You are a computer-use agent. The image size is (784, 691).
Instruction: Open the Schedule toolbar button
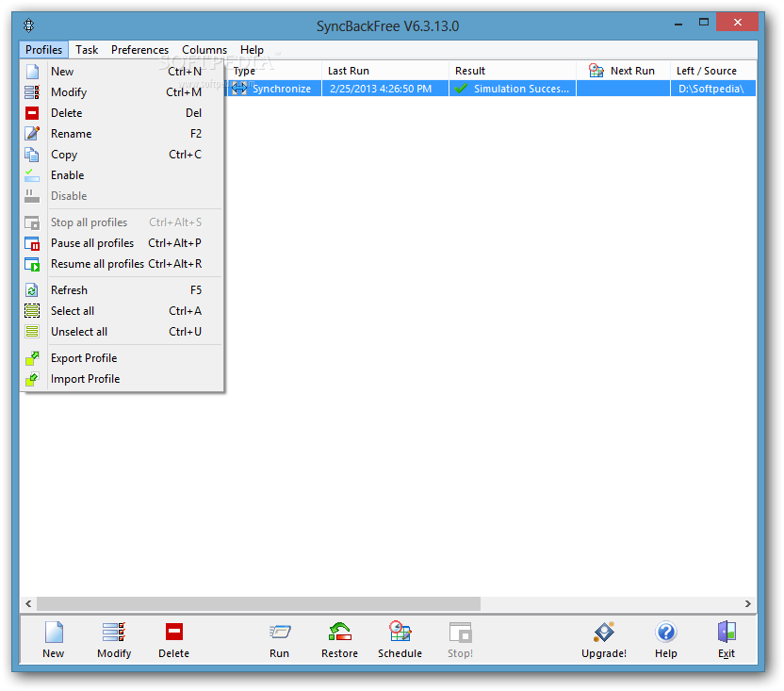click(400, 639)
